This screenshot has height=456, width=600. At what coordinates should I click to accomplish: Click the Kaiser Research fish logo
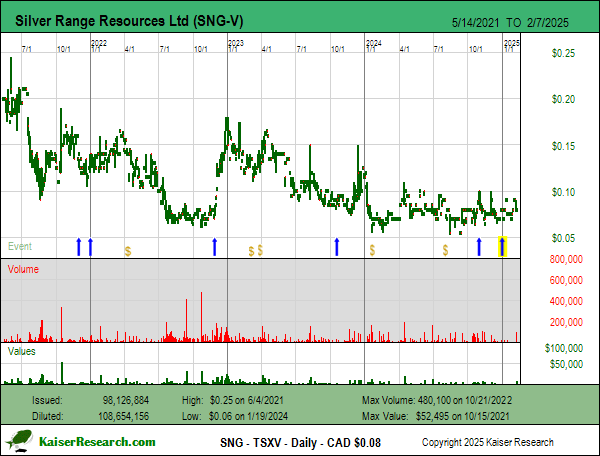tap(20, 440)
